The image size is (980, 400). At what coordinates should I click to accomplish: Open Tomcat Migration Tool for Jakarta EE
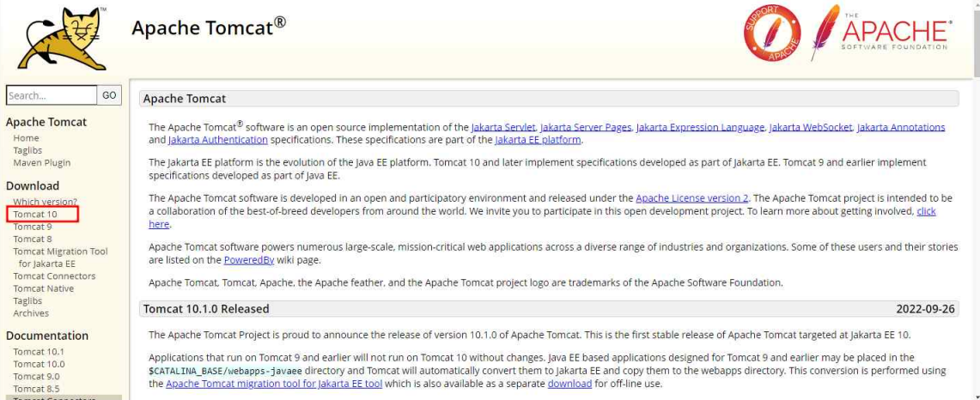pyautogui.click(x=61, y=258)
